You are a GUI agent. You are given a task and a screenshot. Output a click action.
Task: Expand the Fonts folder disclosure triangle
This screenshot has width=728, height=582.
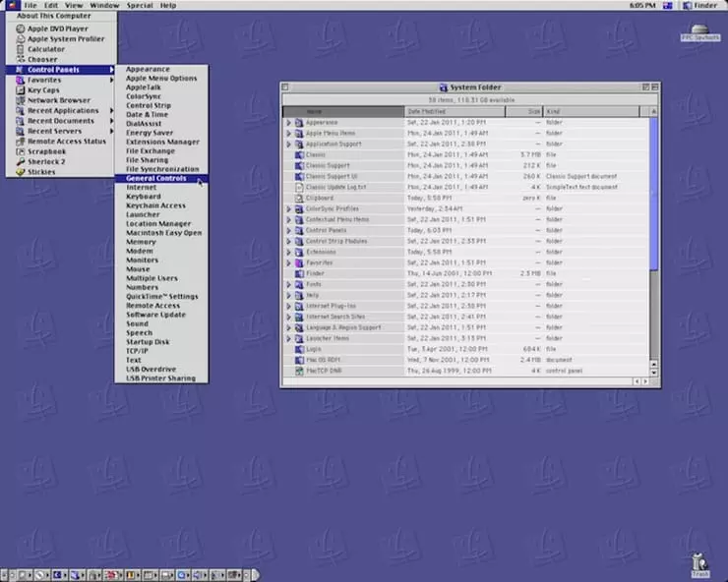[x=288, y=284]
